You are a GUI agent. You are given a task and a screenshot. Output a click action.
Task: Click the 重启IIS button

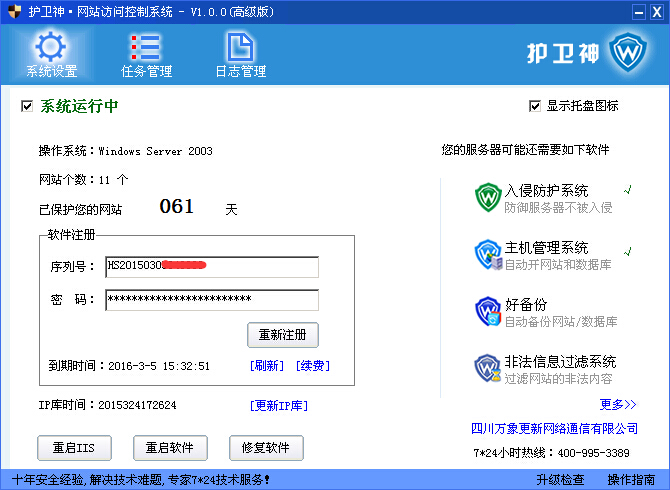[74, 448]
